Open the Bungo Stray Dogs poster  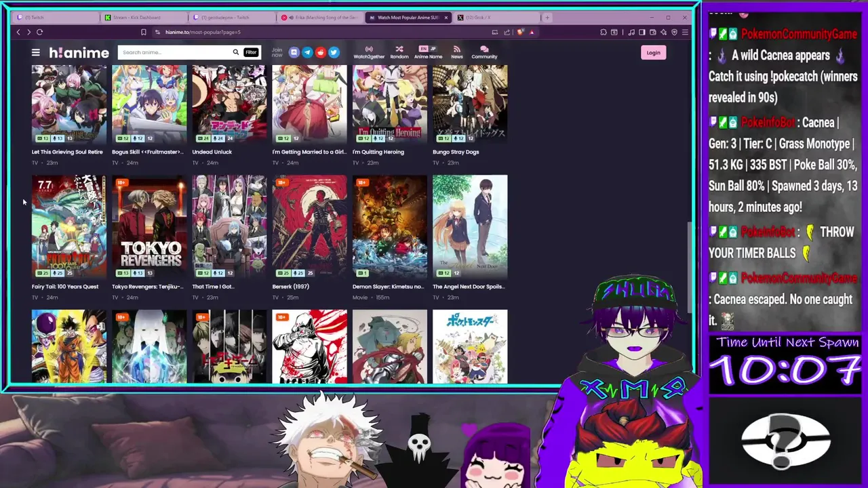[470, 104]
